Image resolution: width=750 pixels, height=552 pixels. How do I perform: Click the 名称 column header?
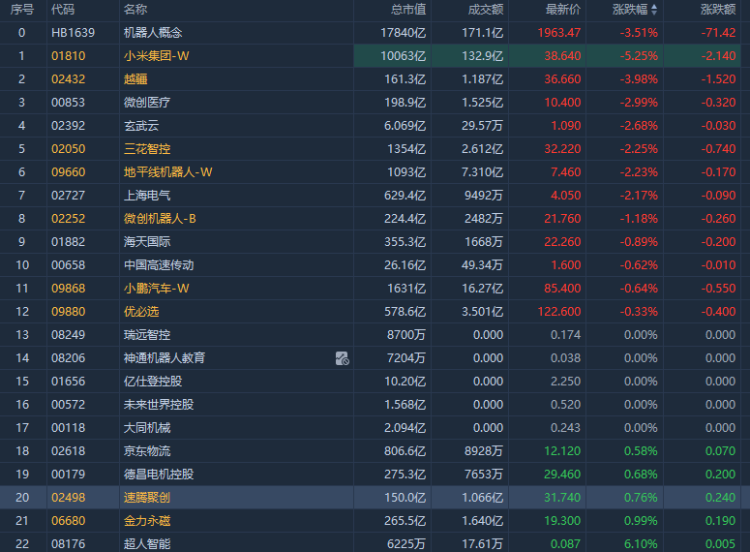click(x=135, y=10)
